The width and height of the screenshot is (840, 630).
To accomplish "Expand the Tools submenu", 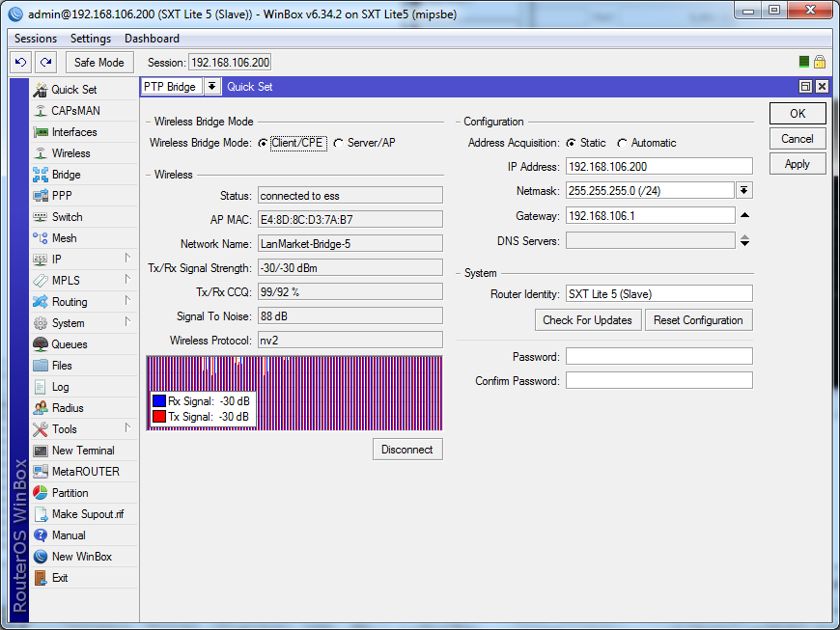I will pos(127,427).
